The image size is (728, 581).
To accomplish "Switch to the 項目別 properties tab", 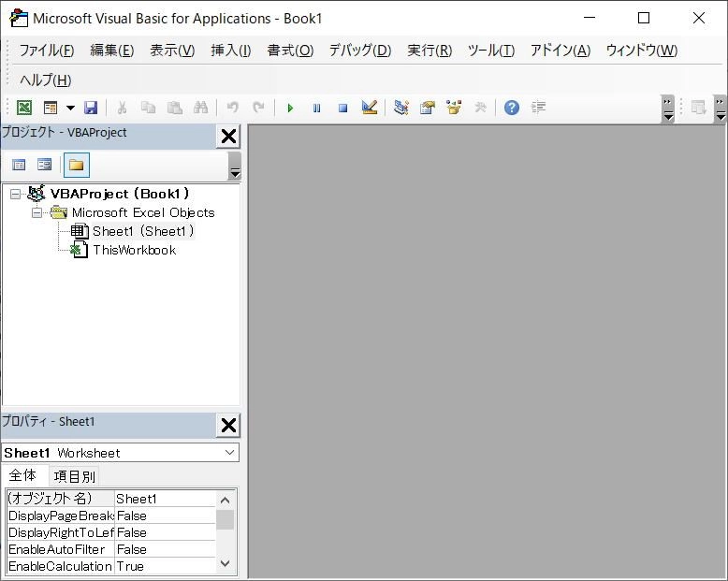I will click(74, 476).
